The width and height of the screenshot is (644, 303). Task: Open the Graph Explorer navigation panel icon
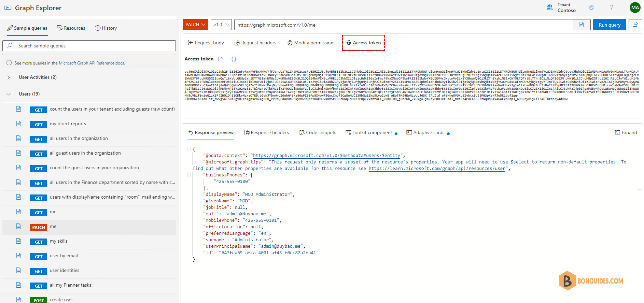tap(8, 8)
